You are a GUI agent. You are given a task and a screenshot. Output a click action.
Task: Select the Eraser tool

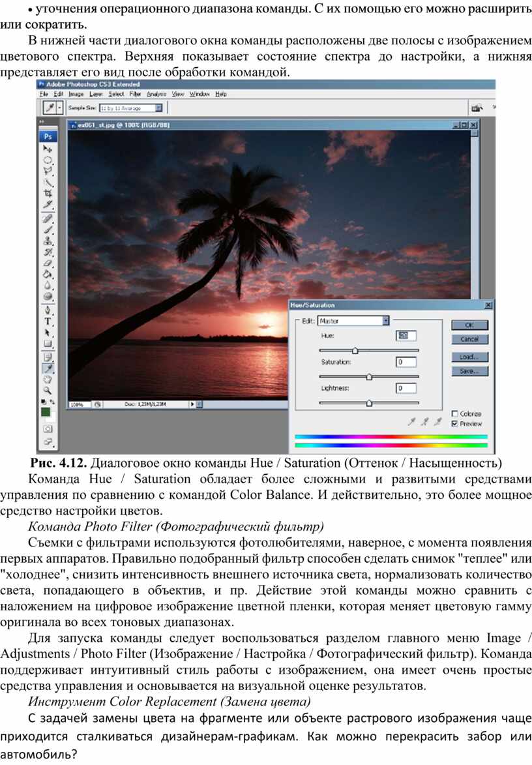[48, 263]
